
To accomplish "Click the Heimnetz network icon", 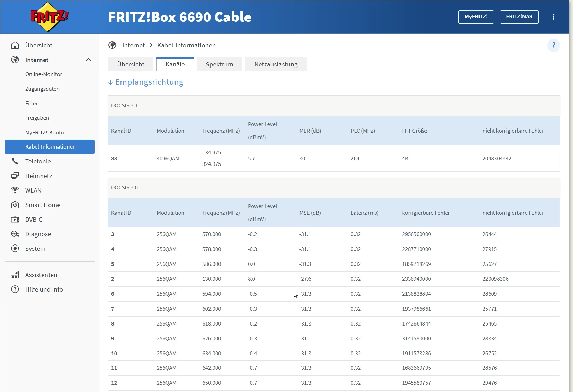I will (15, 176).
